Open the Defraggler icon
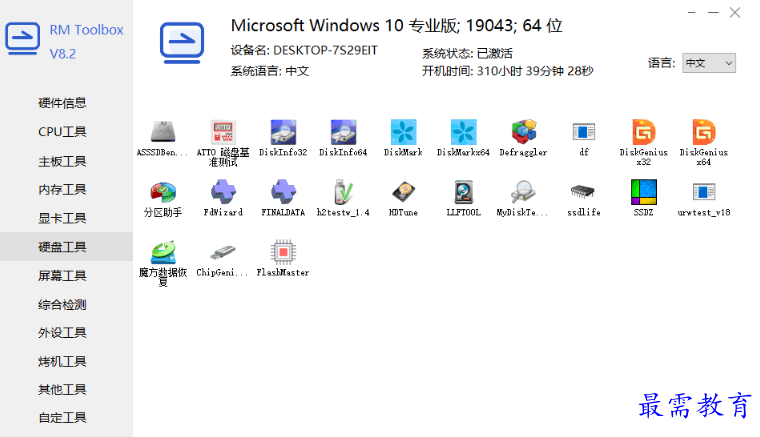This screenshot has width=760, height=437. (523, 132)
